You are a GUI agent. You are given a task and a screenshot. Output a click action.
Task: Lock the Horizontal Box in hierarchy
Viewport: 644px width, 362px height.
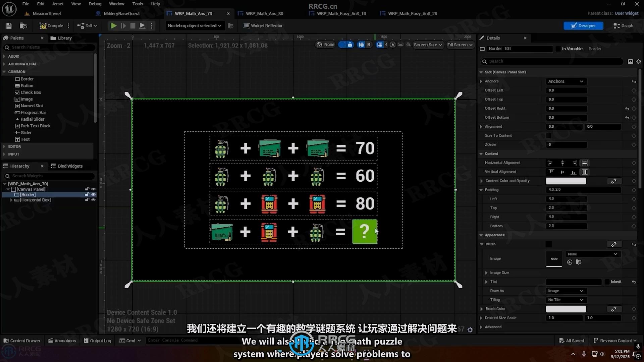pyautogui.click(x=87, y=200)
